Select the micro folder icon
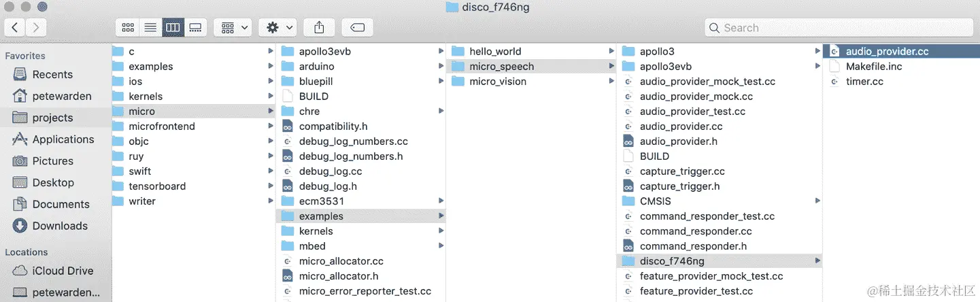980x302 pixels. point(117,111)
